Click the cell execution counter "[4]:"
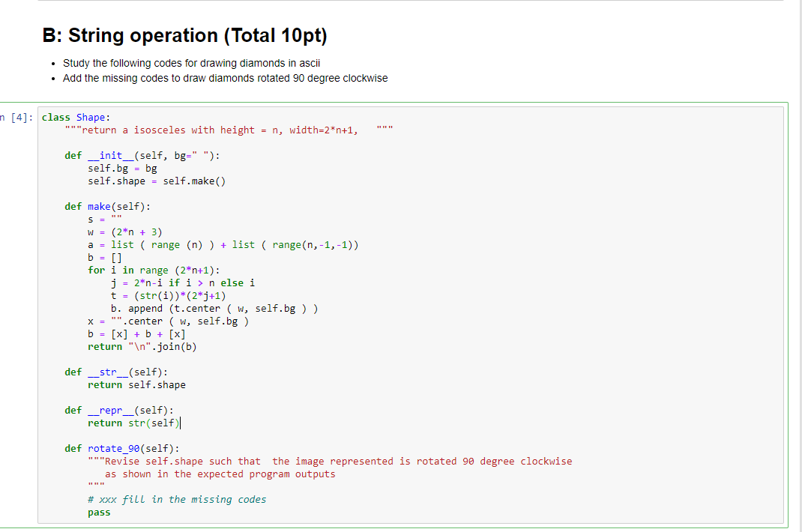This screenshot has height=532, width=802. pos(13,117)
